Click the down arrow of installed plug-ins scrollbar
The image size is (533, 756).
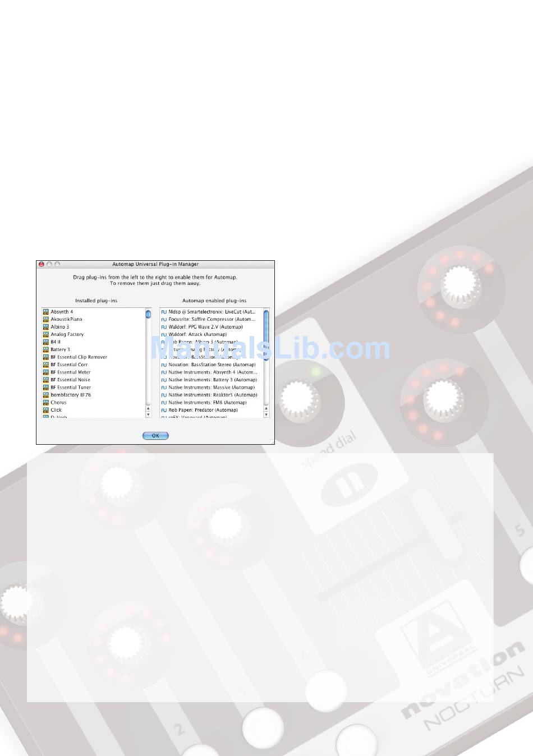tap(149, 414)
